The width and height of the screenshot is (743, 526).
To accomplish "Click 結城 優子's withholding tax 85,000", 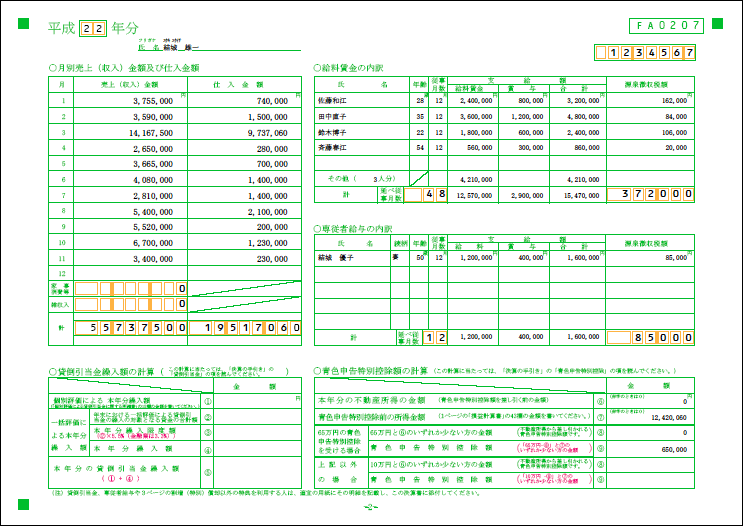I will (676, 258).
